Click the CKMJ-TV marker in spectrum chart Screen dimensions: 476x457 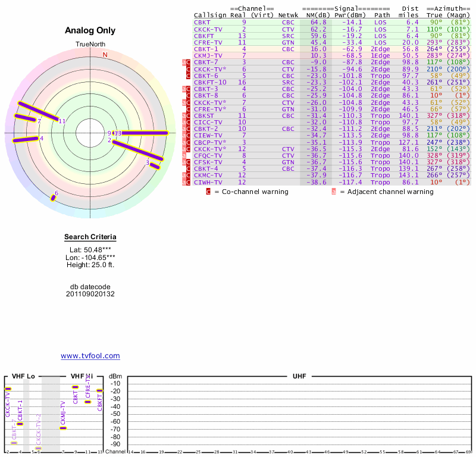63,428
